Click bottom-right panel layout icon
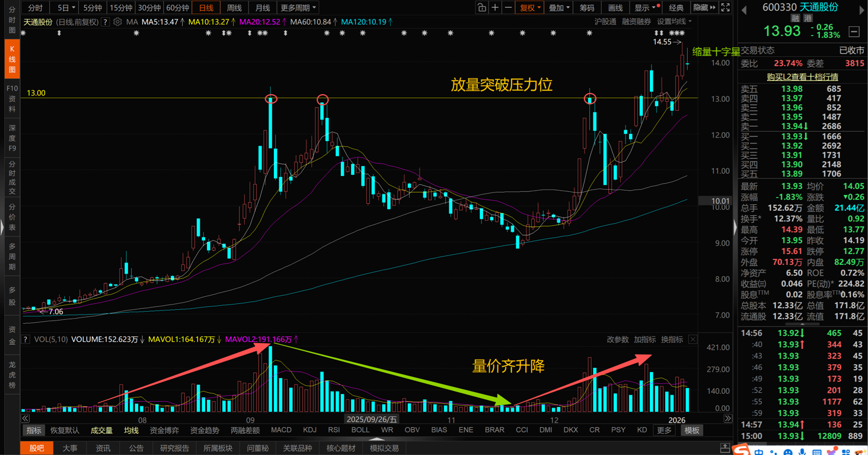 click(x=725, y=448)
